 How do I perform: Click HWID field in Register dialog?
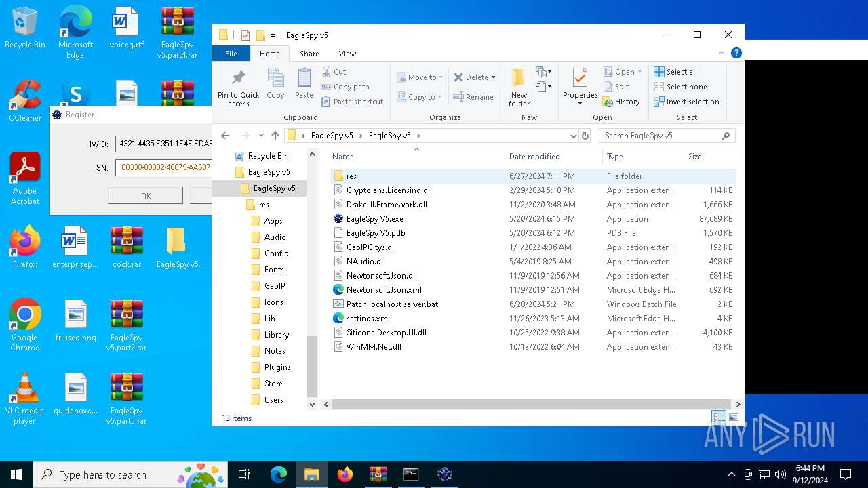pos(163,144)
